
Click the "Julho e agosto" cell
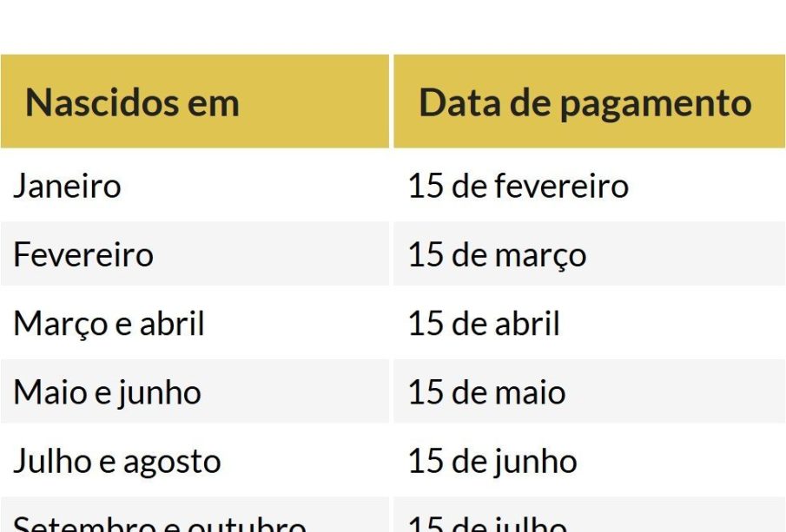(116, 461)
